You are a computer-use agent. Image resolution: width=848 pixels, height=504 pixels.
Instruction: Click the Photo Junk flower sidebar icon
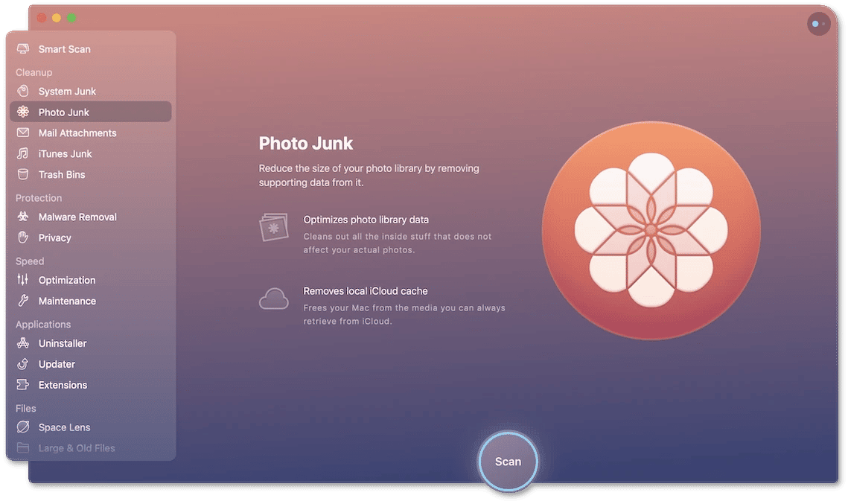23,112
